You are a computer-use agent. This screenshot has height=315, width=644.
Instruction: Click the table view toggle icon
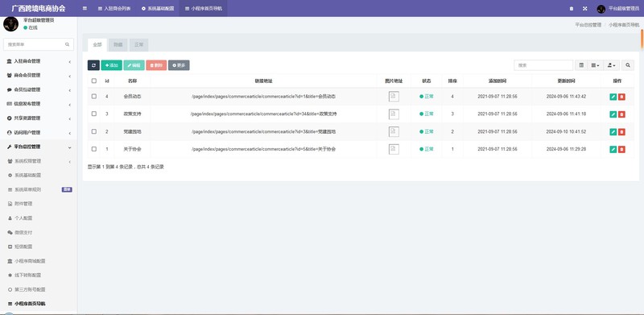click(x=581, y=65)
